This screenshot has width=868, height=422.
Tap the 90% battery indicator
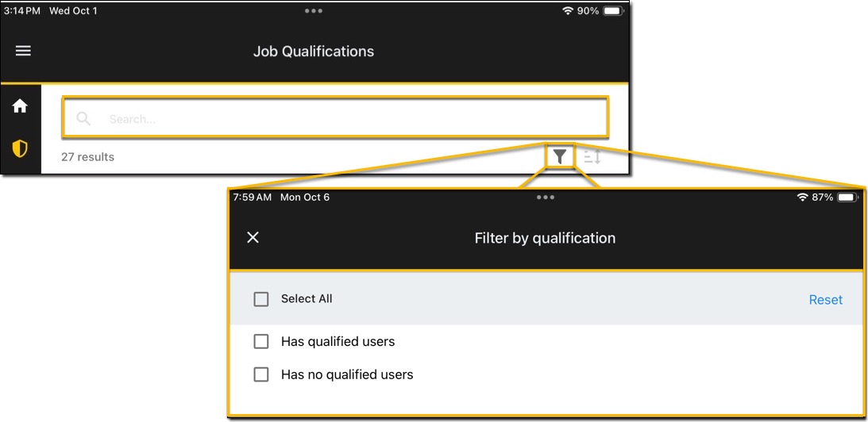pyautogui.click(x=613, y=11)
